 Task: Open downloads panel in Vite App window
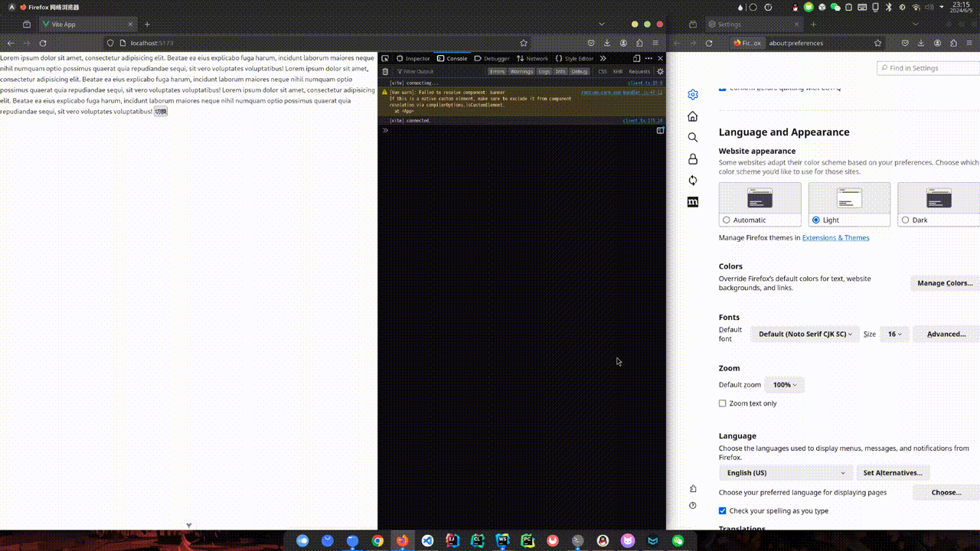click(x=607, y=44)
